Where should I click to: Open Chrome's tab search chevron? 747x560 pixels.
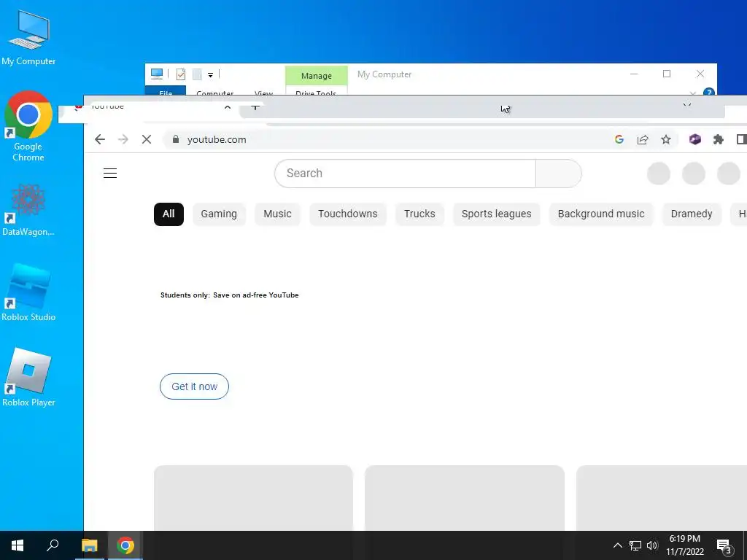tap(687, 106)
